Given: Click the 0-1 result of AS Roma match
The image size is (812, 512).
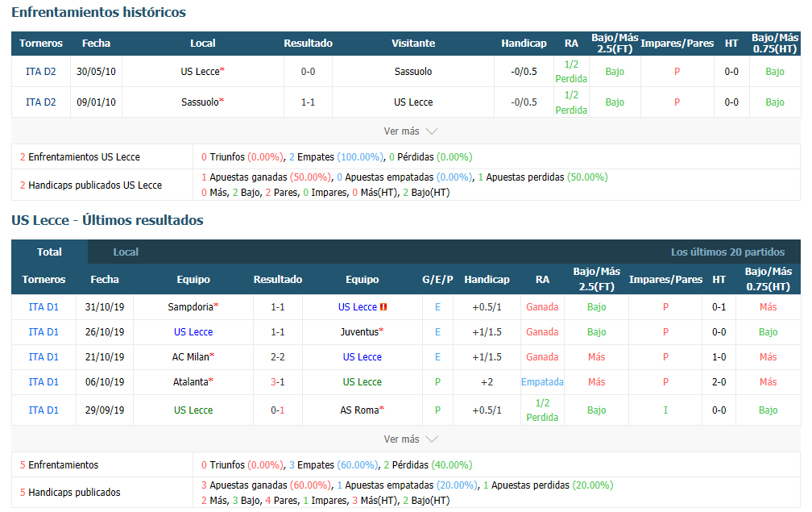Looking at the screenshot, I should pos(278,410).
